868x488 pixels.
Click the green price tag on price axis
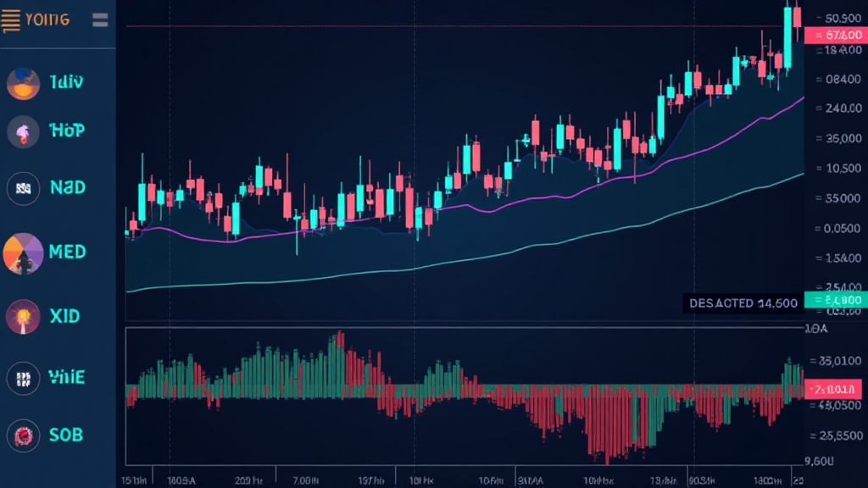(x=836, y=300)
